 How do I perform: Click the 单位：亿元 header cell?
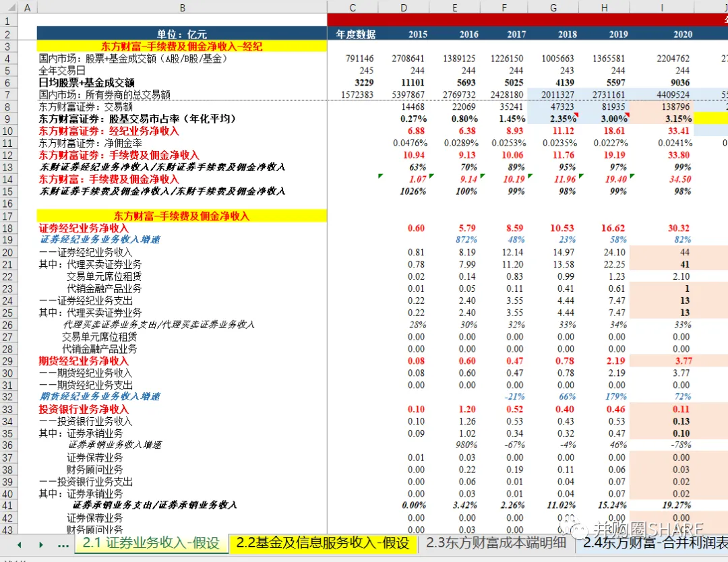coord(182,34)
